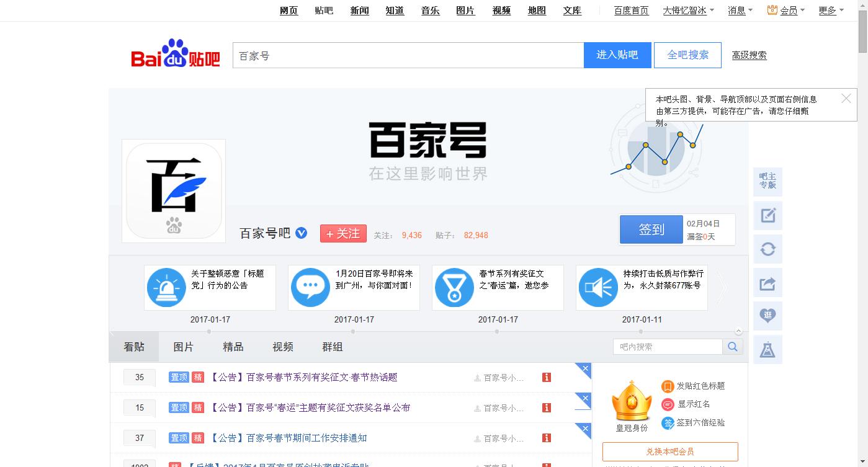Click the heart 逛 icon in sidebar
The image size is (868, 467).
click(767, 316)
